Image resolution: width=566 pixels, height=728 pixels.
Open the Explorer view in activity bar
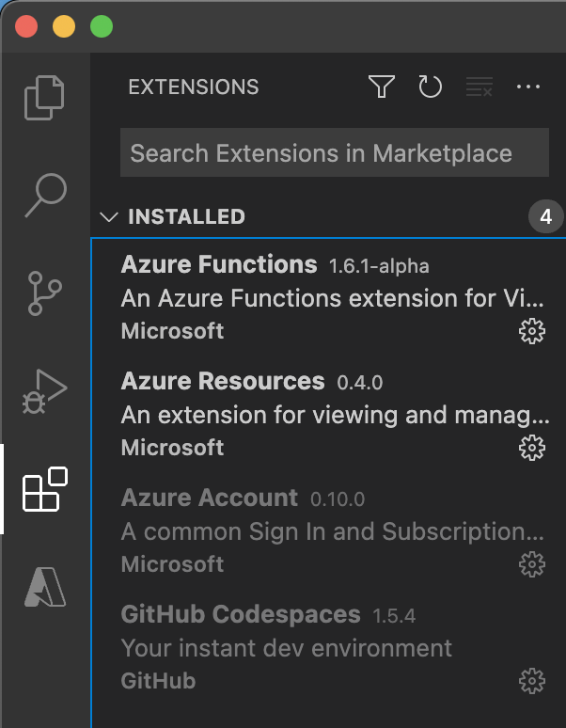(45, 97)
